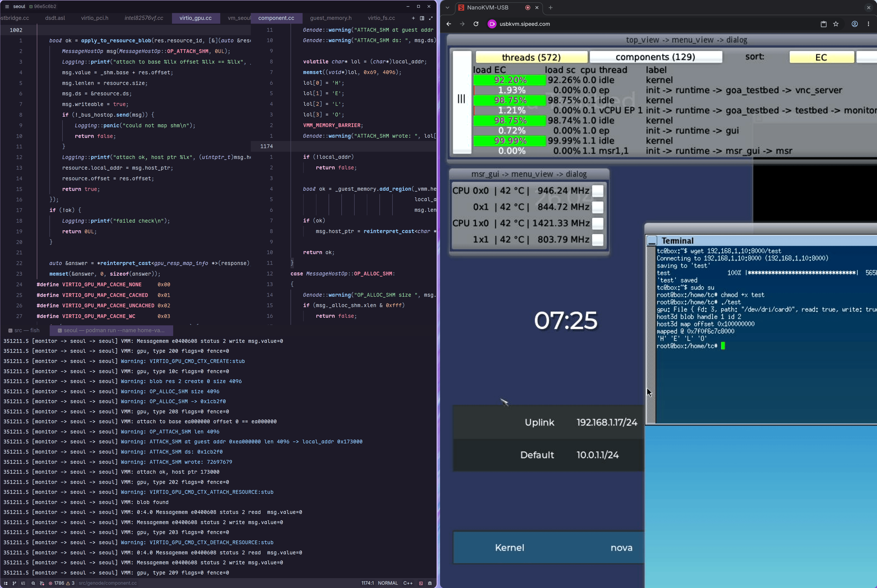Click the Default 10.0.1.1/24 row

click(549, 455)
